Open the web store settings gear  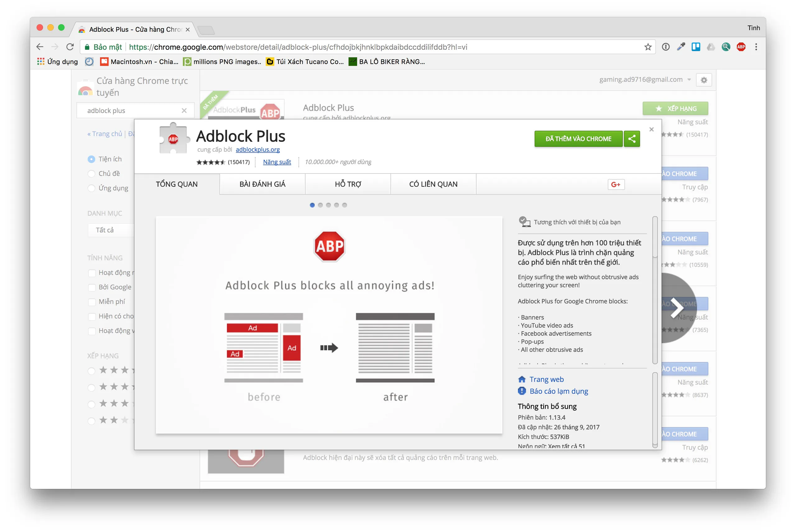pos(704,80)
